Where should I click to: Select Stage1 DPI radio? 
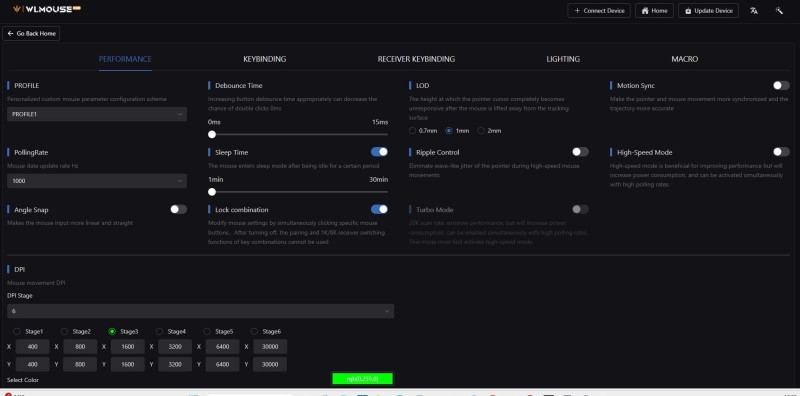coord(17,332)
